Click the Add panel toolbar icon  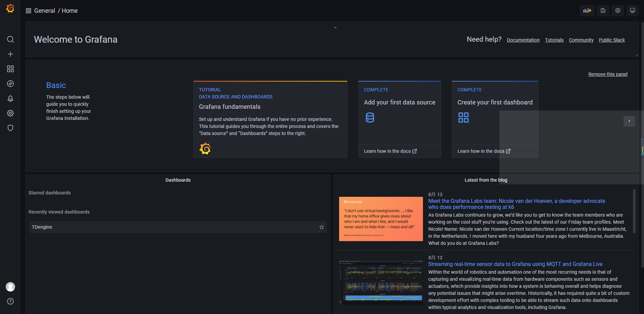pyautogui.click(x=587, y=10)
